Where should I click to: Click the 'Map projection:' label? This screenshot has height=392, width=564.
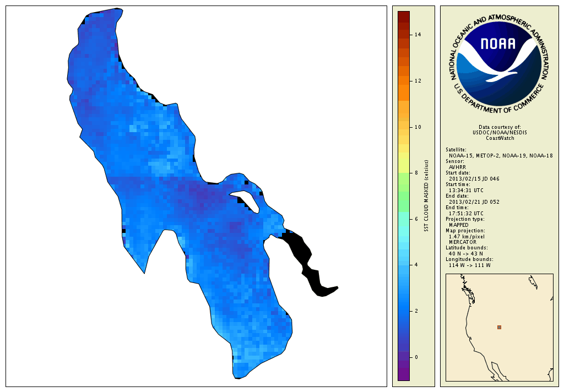coord(465,231)
